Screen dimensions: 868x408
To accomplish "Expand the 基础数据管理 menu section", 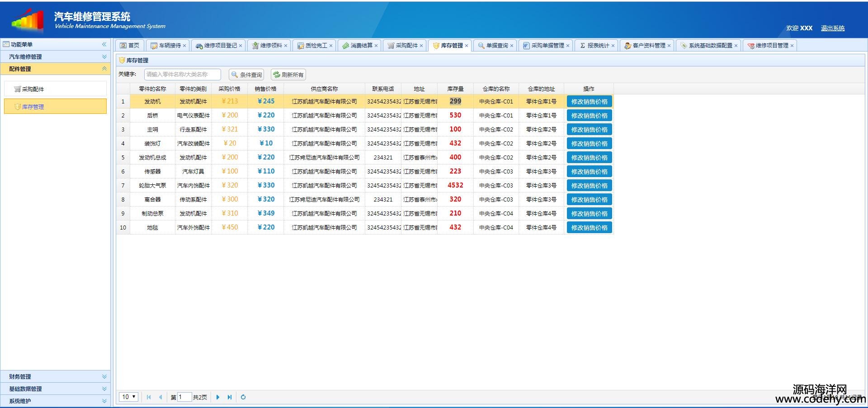I will coord(55,389).
